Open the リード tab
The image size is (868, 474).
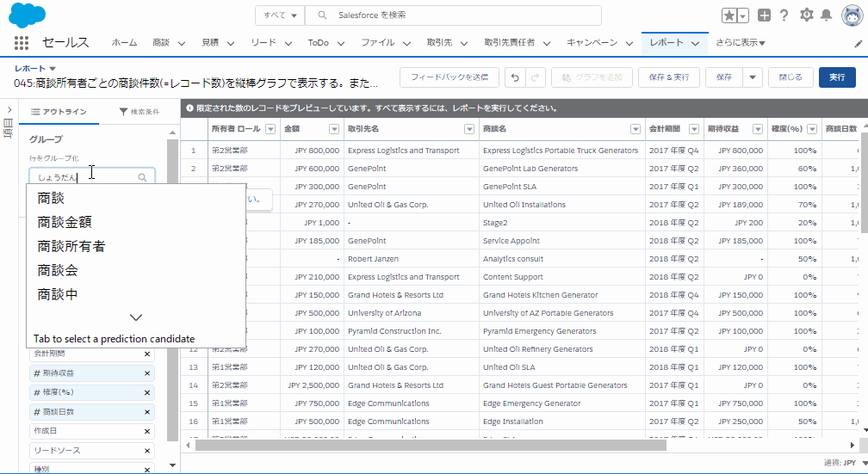[263, 43]
